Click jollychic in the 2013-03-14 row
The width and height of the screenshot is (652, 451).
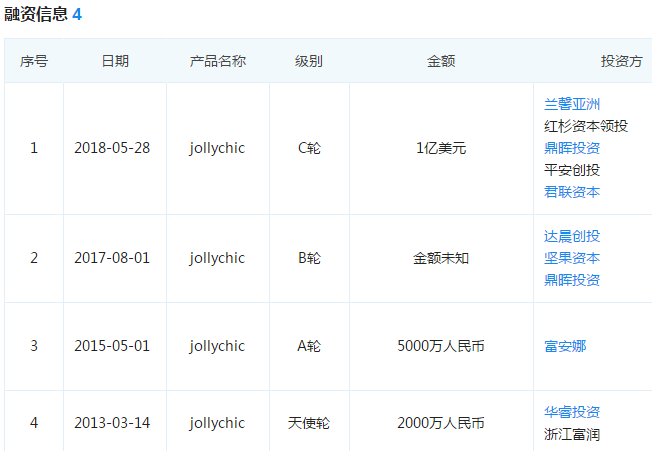tap(217, 423)
